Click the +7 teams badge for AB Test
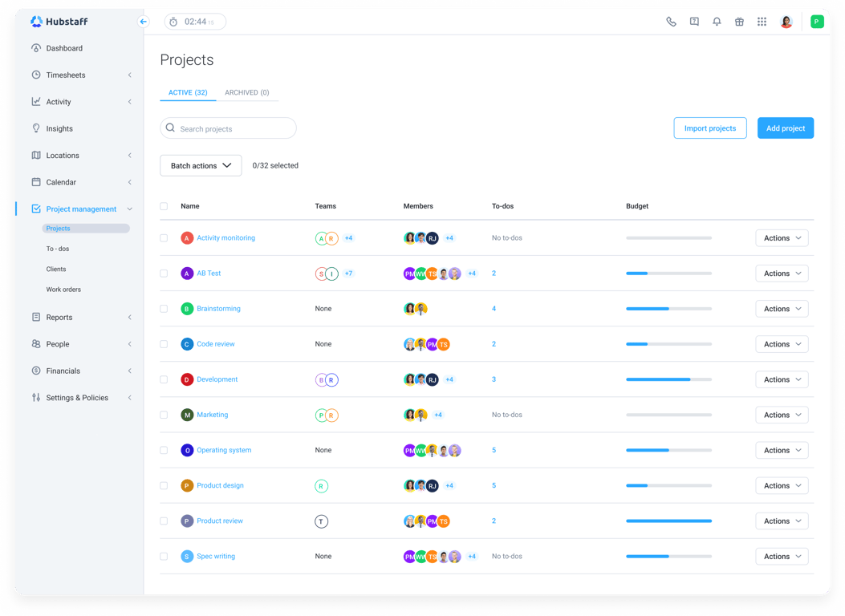Screen dimensions: 845x616 [x=348, y=274]
